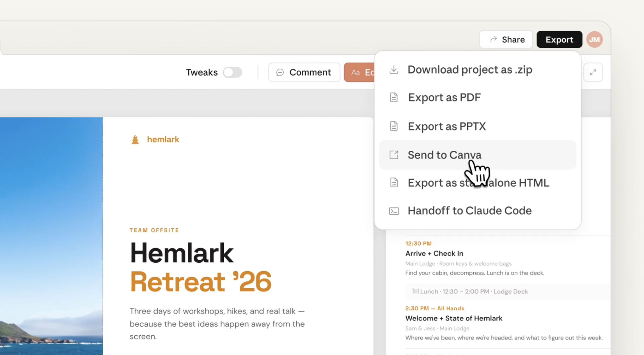This screenshot has height=355, width=644.
Task: Click the Comment button
Action: click(x=304, y=72)
